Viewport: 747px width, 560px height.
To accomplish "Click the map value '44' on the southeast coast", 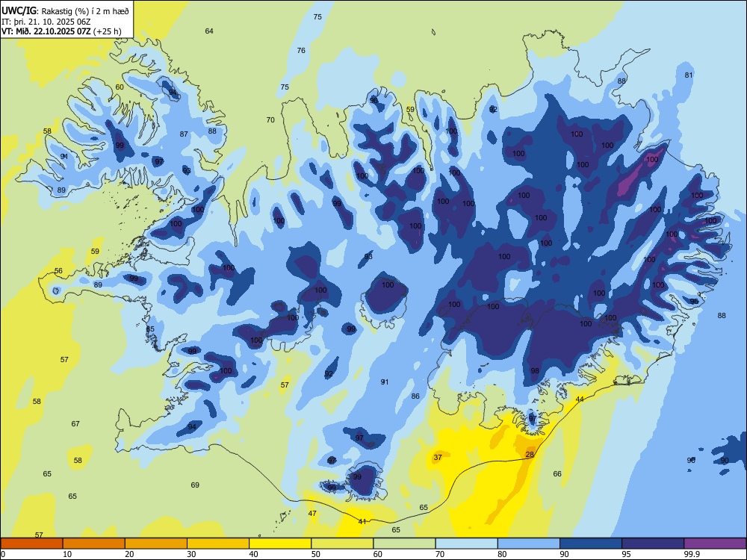I will coord(580,399).
